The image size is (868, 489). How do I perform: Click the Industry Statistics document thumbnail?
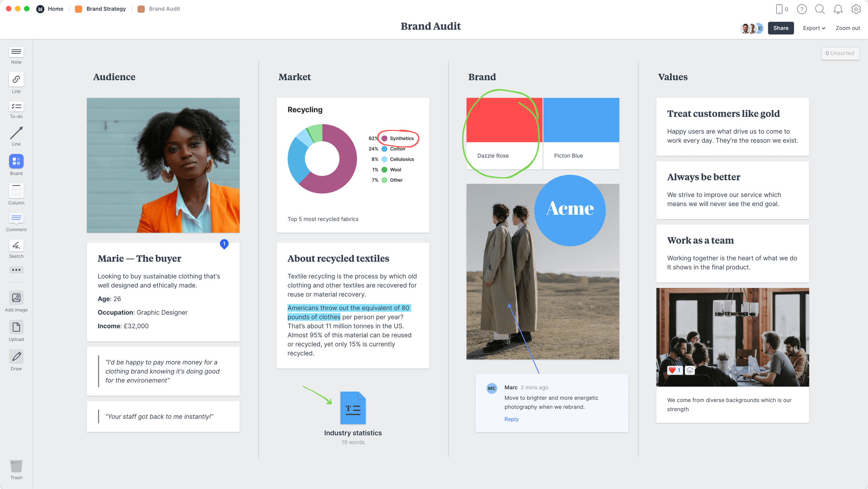[352, 408]
